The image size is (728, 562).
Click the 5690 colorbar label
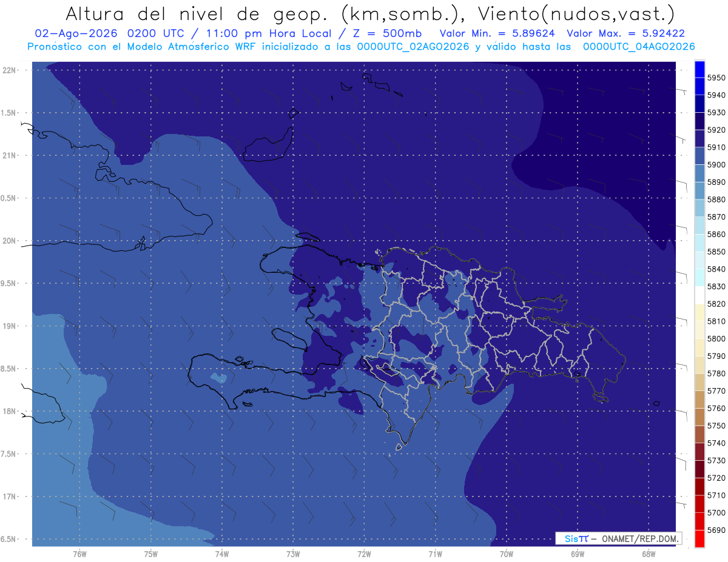pos(716,530)
